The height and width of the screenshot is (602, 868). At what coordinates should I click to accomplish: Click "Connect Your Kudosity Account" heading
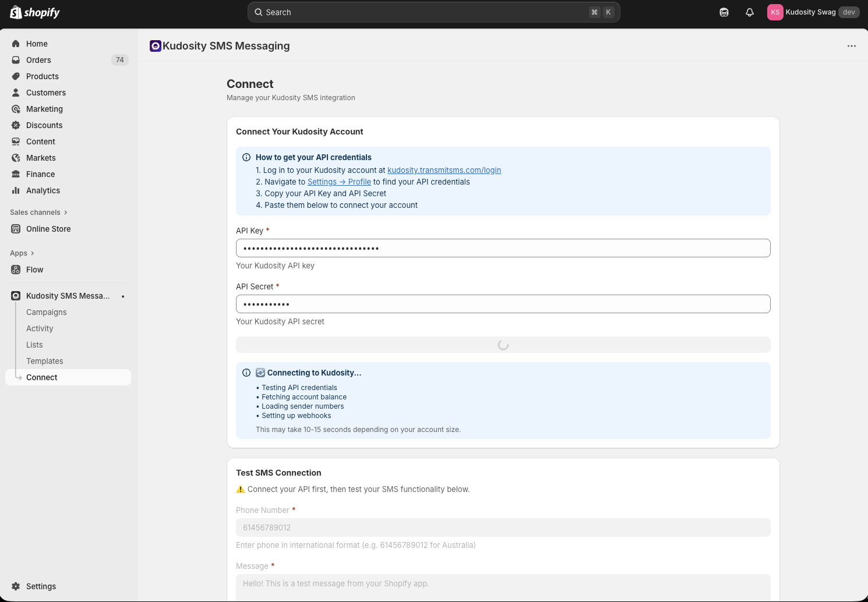299,132
